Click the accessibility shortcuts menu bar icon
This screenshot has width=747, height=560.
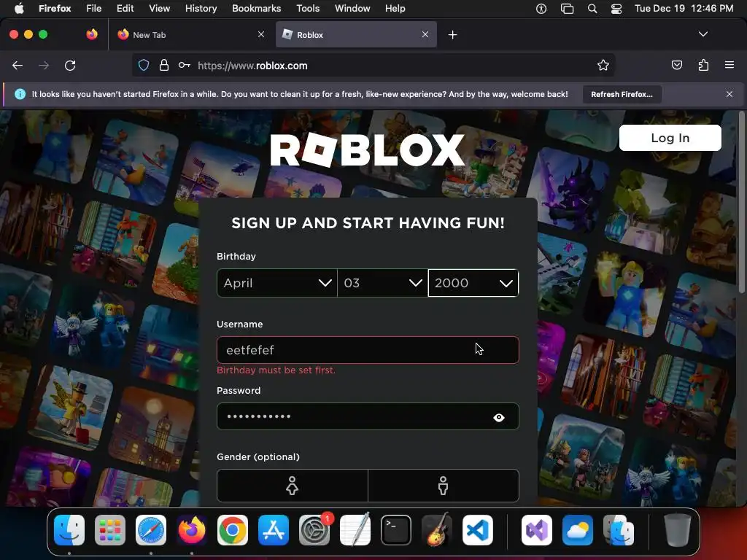tap(541, 9)
